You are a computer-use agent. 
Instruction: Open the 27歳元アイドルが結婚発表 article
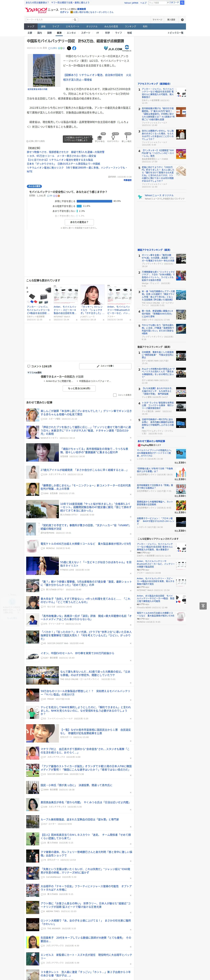[x=84, y=470]
